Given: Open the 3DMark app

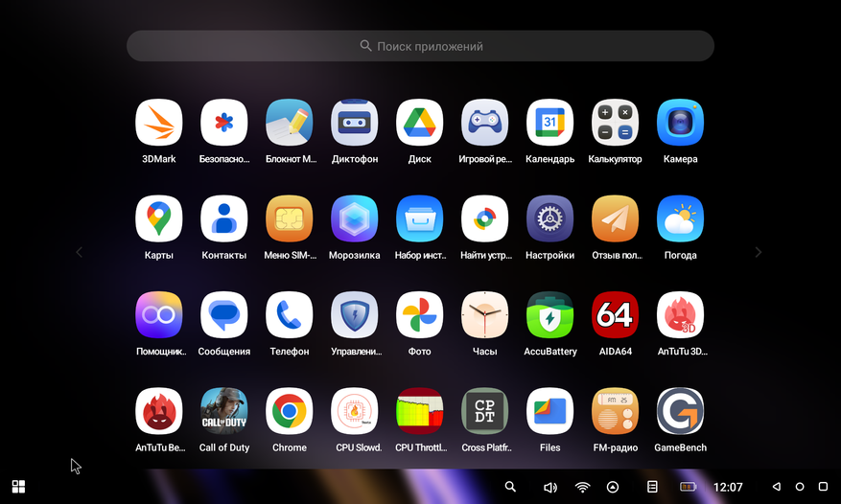Looking at the screenshot, I should (x=159, y=123).
